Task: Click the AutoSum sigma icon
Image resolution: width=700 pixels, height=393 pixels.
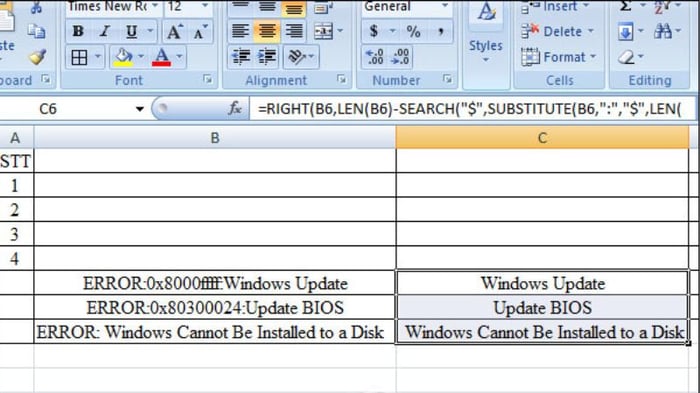Action: [626, 7]
